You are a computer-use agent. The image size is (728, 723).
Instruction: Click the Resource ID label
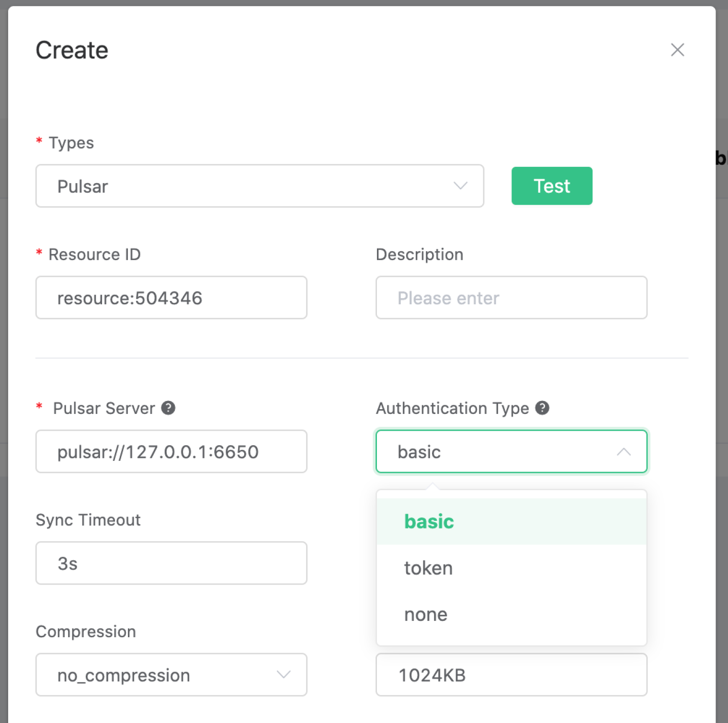pyautogui.click(x=95, y=254)
